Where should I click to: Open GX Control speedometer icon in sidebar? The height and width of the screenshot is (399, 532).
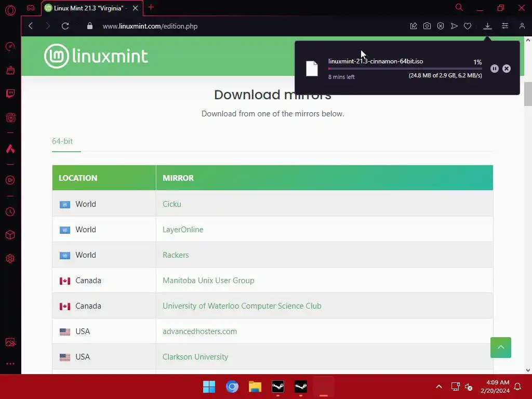tap(10, 46)
